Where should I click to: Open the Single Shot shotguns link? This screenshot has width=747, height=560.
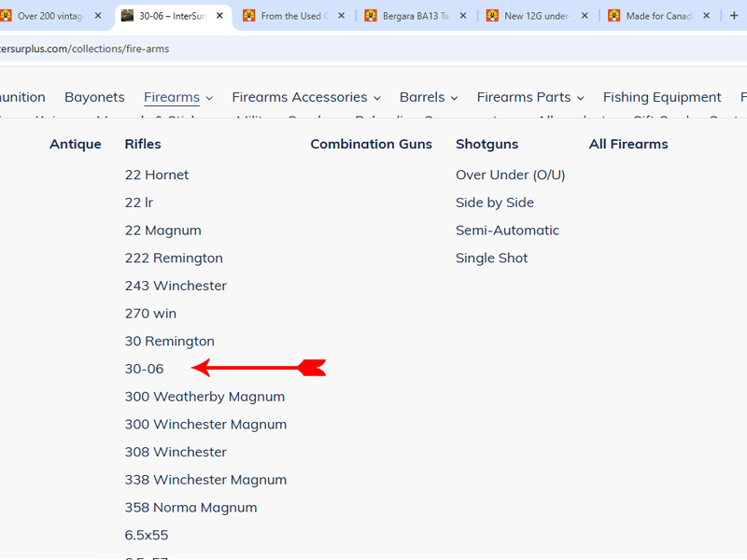pos(492,259)
